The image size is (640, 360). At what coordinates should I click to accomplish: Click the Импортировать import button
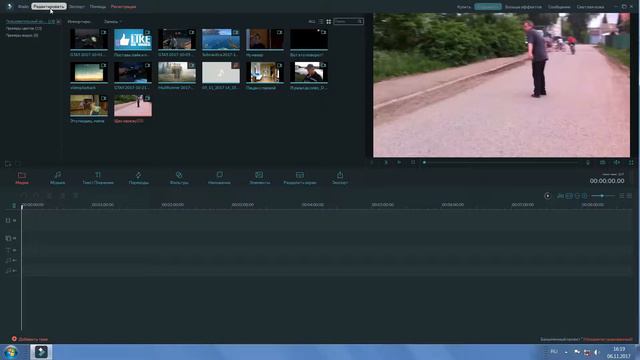[79, 21]
